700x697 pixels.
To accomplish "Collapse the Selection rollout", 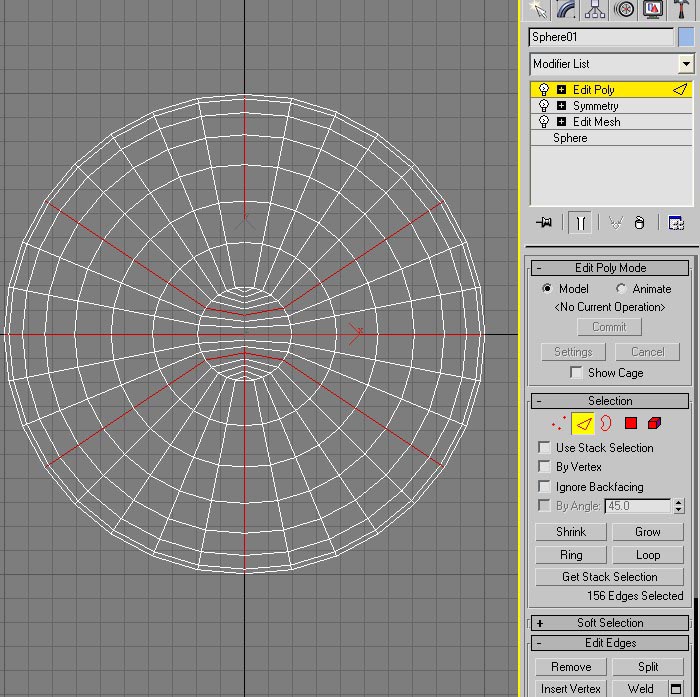I will (609, 401).
